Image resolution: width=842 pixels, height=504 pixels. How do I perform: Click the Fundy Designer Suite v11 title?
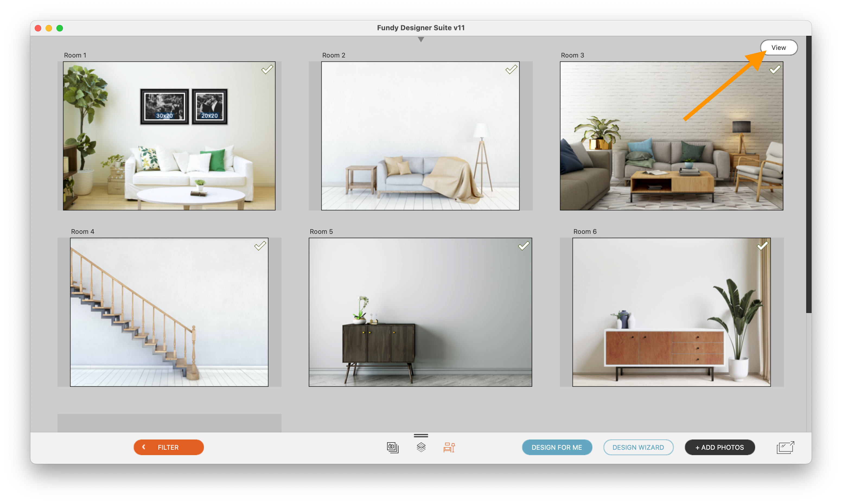[x=421, y=28]
